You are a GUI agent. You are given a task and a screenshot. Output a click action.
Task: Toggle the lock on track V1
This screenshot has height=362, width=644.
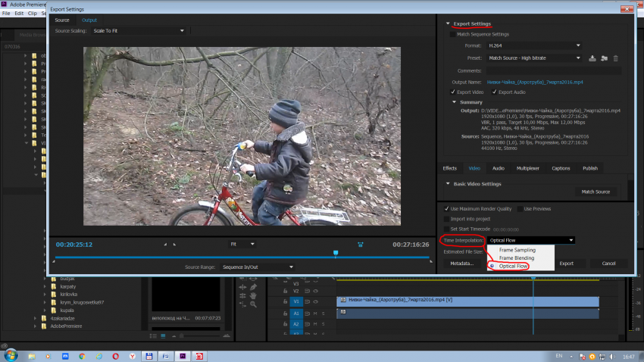pos(285,301)
